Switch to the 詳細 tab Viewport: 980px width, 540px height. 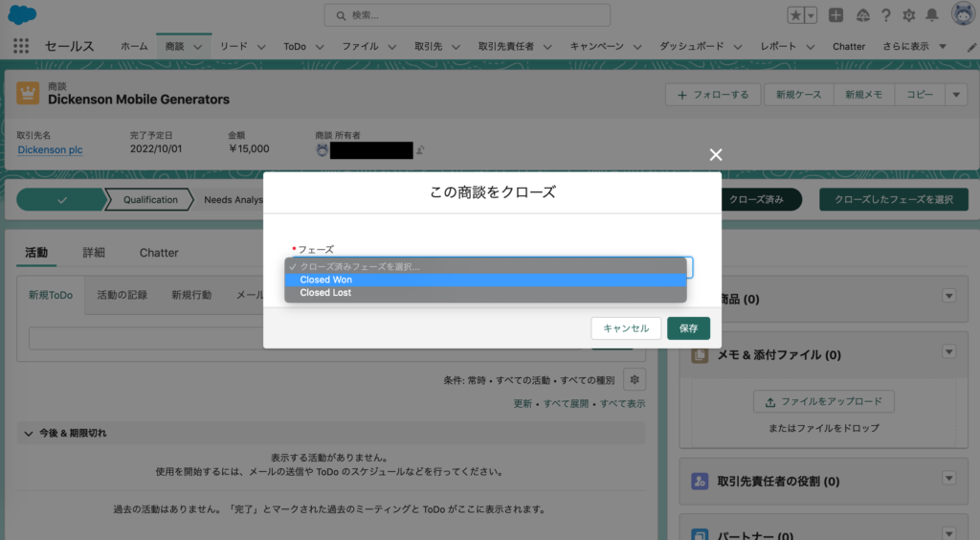[94, 253]
